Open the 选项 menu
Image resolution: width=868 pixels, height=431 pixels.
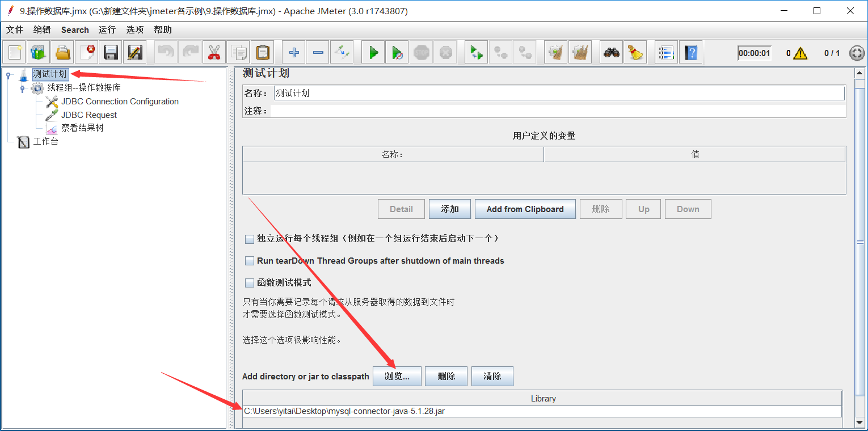134,29
